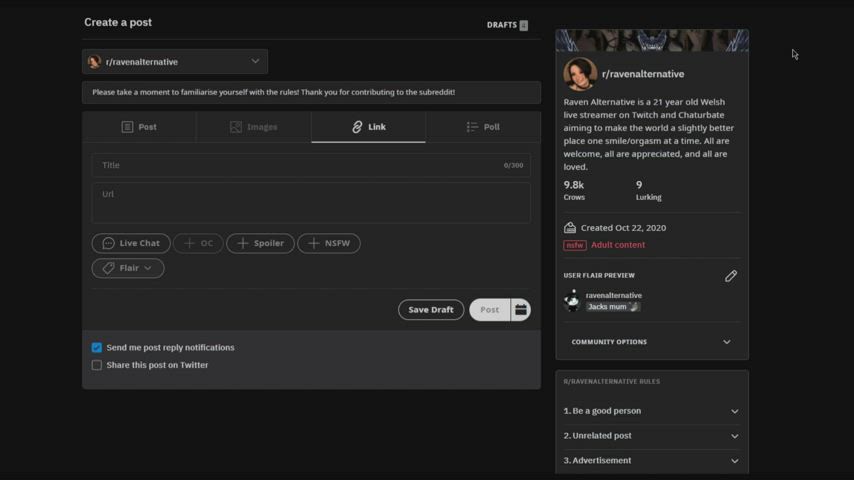This screenshot has height=480, width=854.
Task: Click the User Flair Preview heading
Action: coord(599,276)
